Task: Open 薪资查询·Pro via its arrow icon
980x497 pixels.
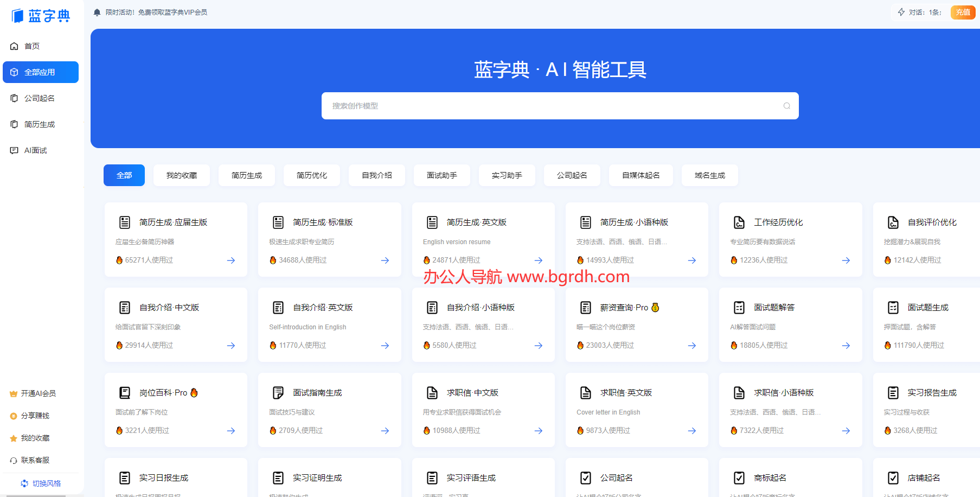Action: 691,345
